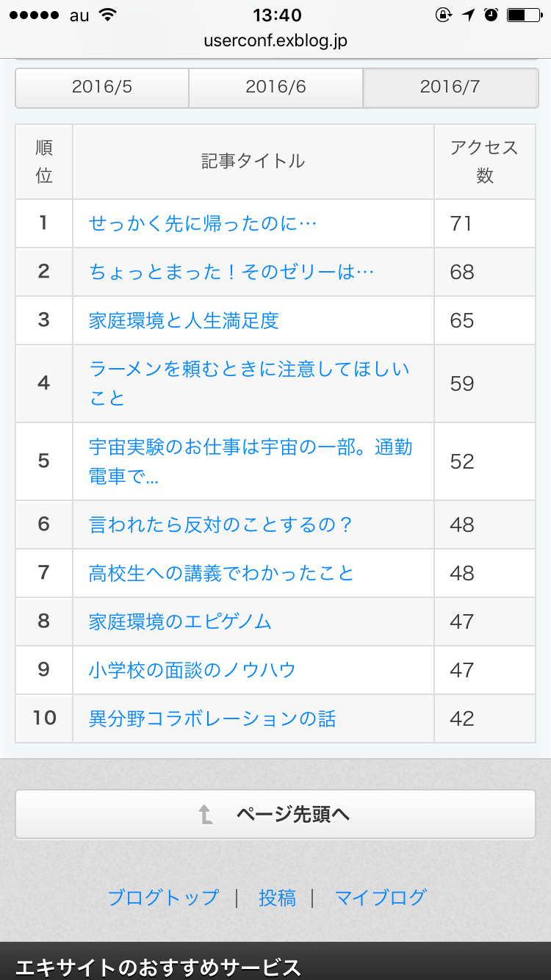
Task: Click the ページ先頭へ button
Action: 275,814
